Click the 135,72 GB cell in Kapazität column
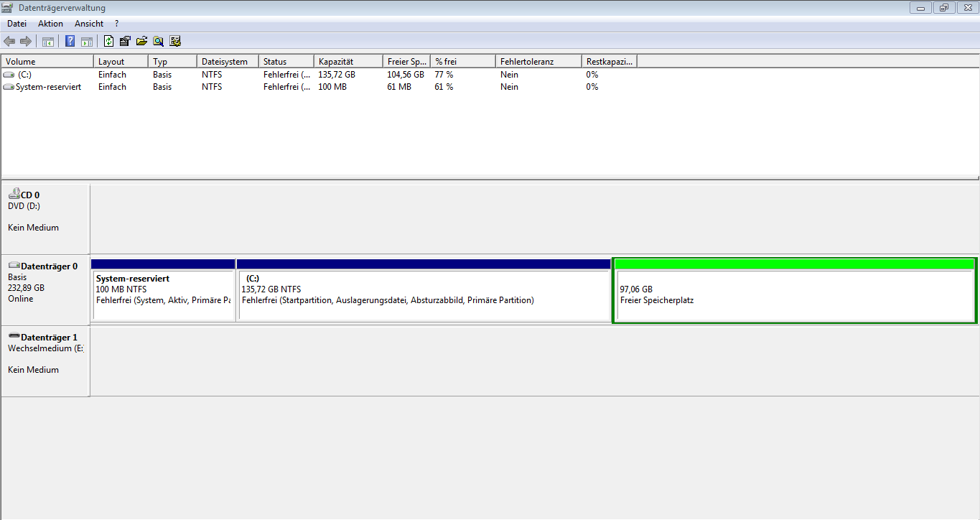Screen dimensions: 980x520 (337, 75)
